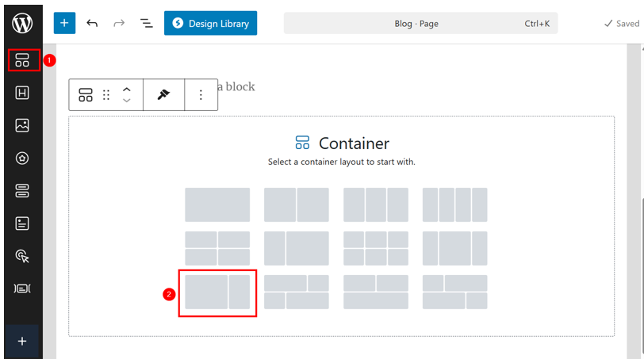The width and height of the screenshot is (644, 359).
Task: Move the block up with the up chevron
Action: pyautogui.click(x=127, y=90)
